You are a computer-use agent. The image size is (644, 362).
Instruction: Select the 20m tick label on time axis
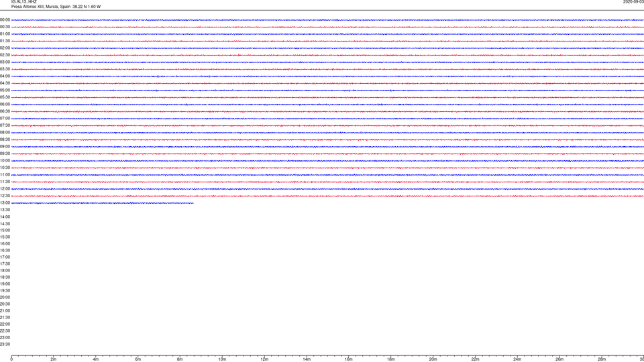pyautogui.click(x=433, y=359)
